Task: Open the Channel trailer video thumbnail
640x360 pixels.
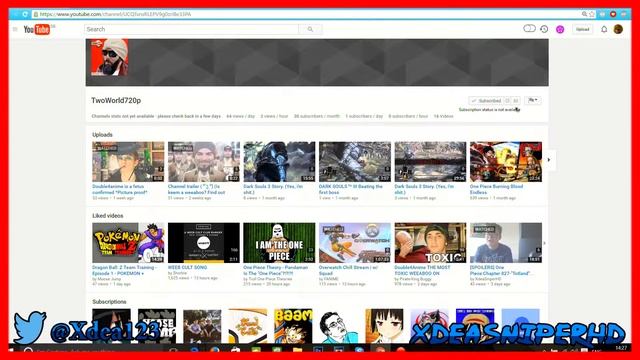Action: pos(204,162)
